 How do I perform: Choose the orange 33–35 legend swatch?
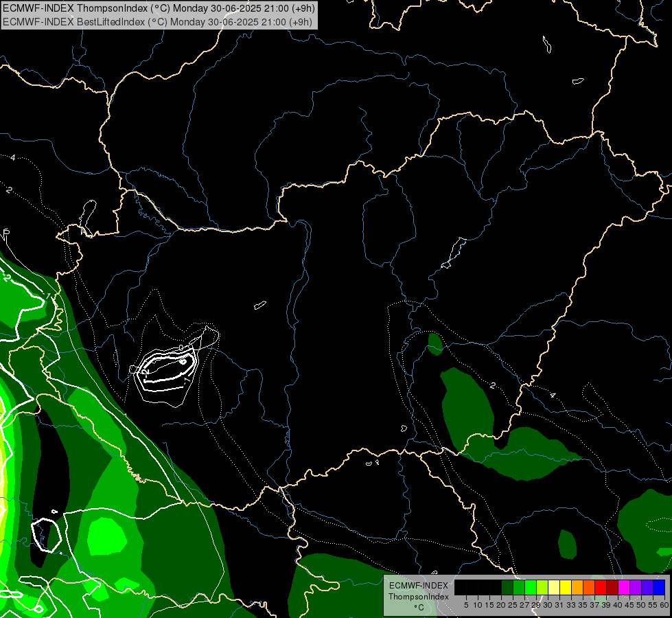pyautogui.click(x=577, y=587)
